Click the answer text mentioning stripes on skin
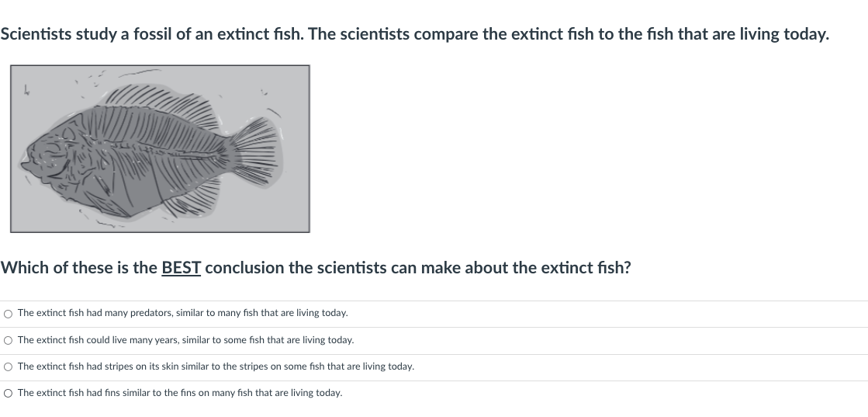The height and width of the screenshot is (417, 868). (x=216, y=367)
